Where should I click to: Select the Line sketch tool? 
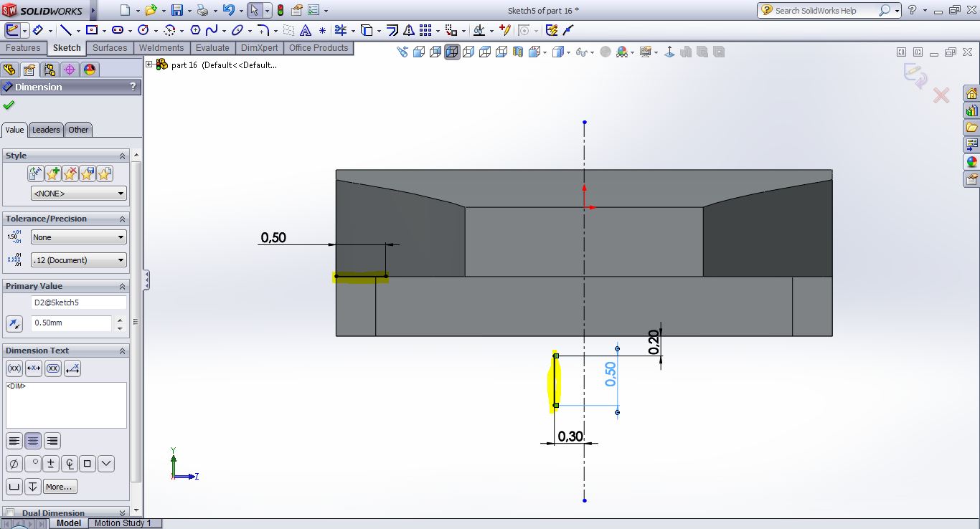click(66, 30)
